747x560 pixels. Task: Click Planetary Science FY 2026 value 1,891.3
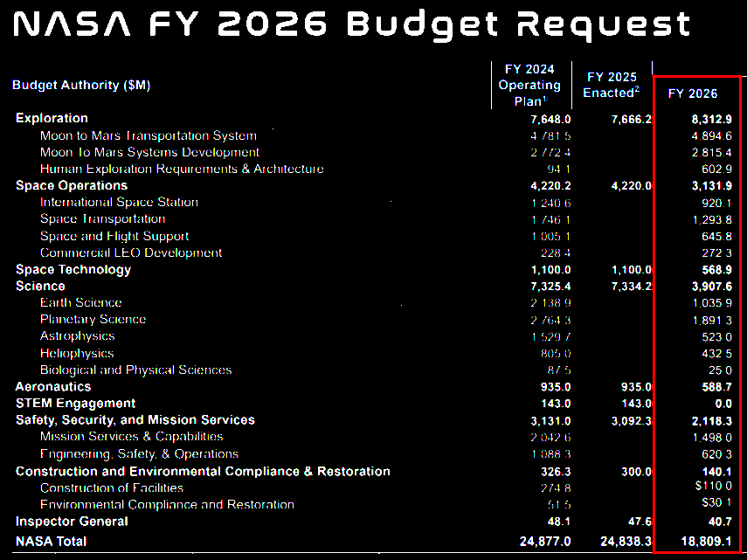click(712, 321)
